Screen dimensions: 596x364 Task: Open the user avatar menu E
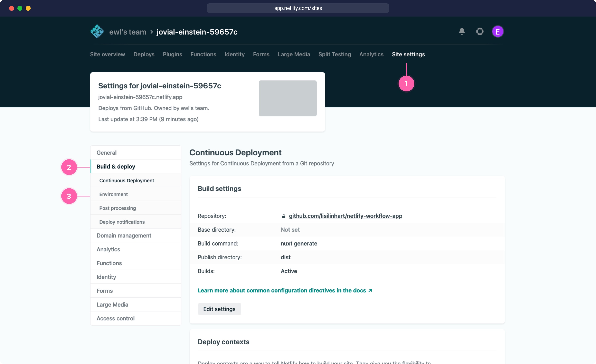[497, 32]
